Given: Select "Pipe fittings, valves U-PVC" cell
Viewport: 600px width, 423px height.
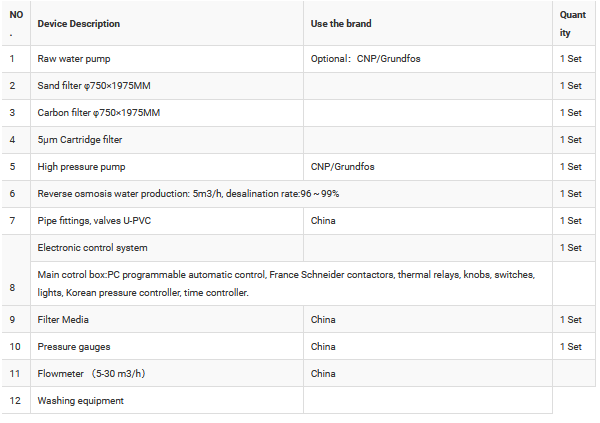Looking at the screenshot, I should click(x=99, y=220).
